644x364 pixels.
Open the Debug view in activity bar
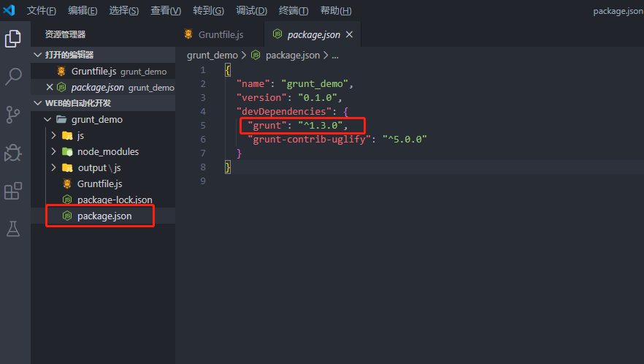pos(12,153)
